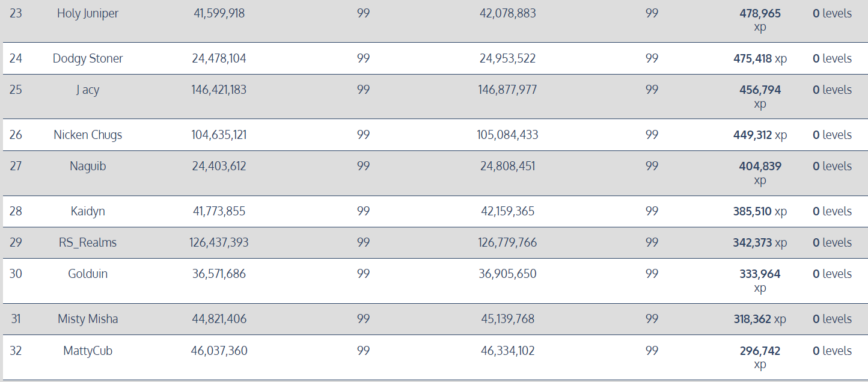Select the 385,510 xp gained value

pos(760,211)
